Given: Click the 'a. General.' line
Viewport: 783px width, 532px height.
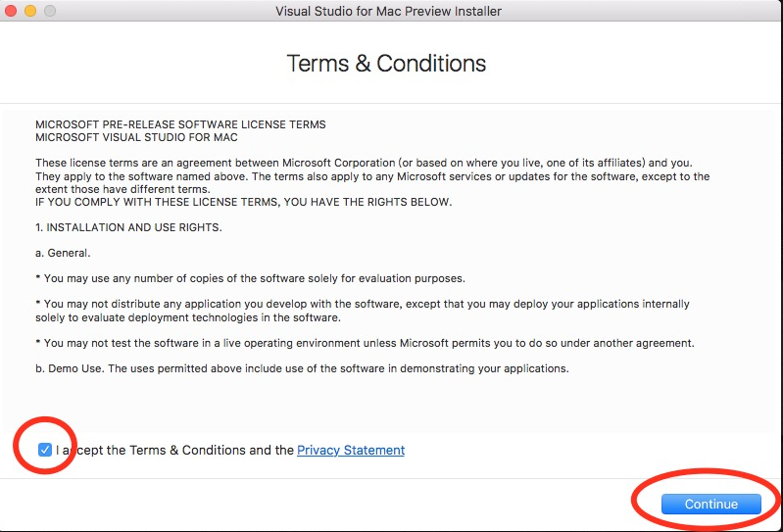Looking at the screenshot, I should [63, 253].
